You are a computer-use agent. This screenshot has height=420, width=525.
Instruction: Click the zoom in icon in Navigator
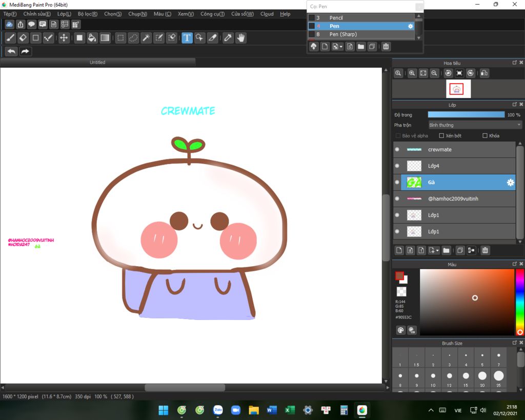(x=412, y=73)
